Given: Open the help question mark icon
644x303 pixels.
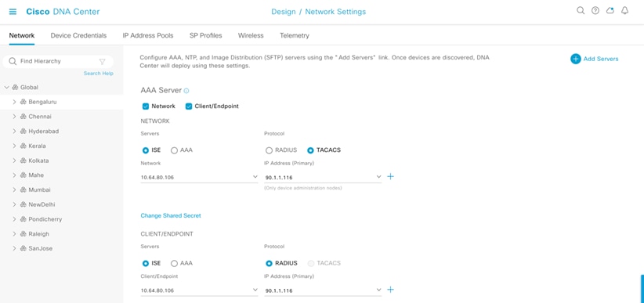Looking at the screenshot, I should 595,11.
